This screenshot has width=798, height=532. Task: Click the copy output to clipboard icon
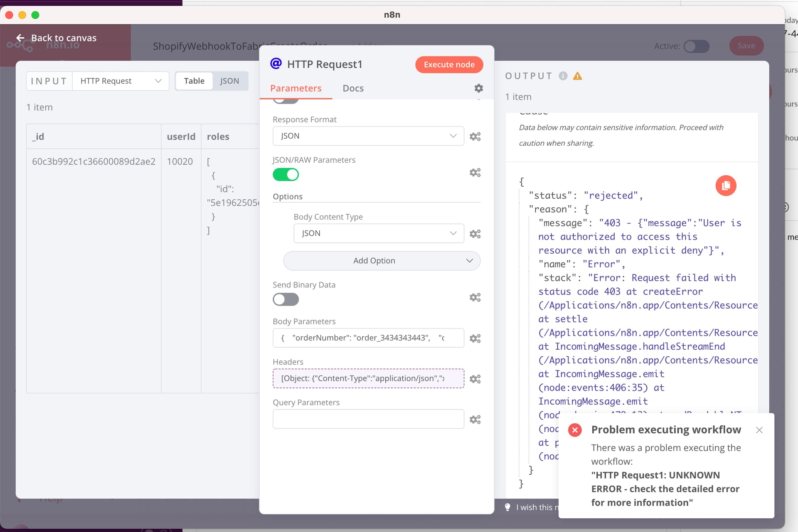(x=726, y=186)
